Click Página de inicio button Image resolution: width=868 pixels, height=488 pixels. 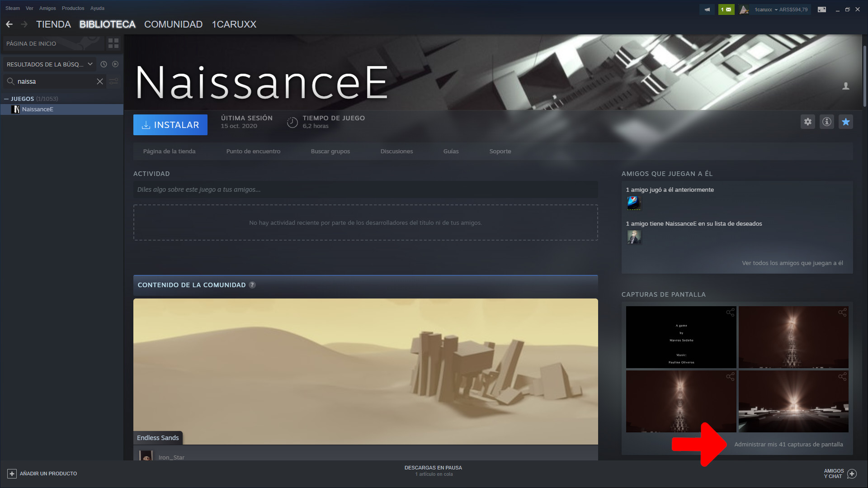pos(53,43)
